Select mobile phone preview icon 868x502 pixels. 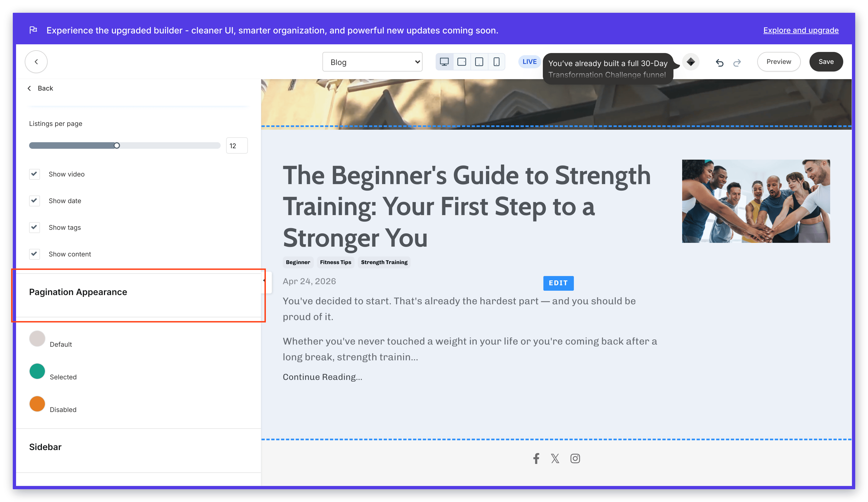coord(496,62)
